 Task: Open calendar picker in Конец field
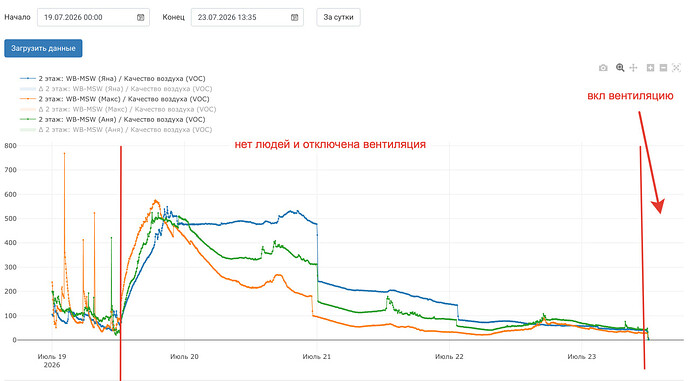coord(294,18)
